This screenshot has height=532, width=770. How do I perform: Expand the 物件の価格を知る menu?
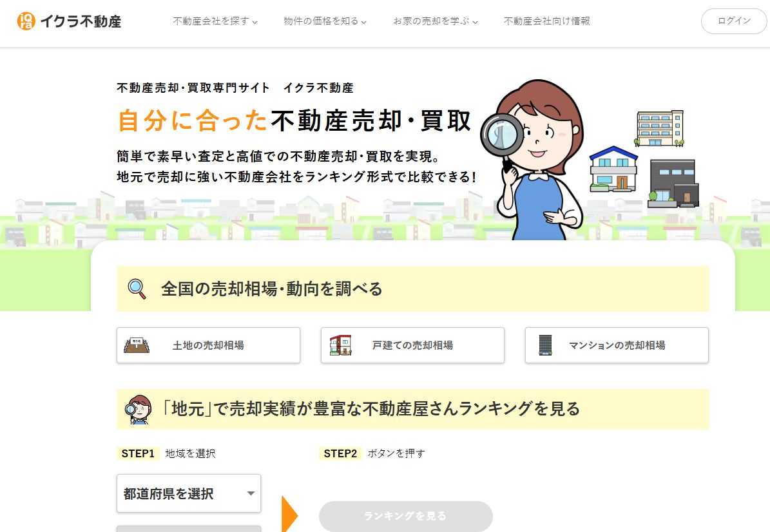point(325,21)
